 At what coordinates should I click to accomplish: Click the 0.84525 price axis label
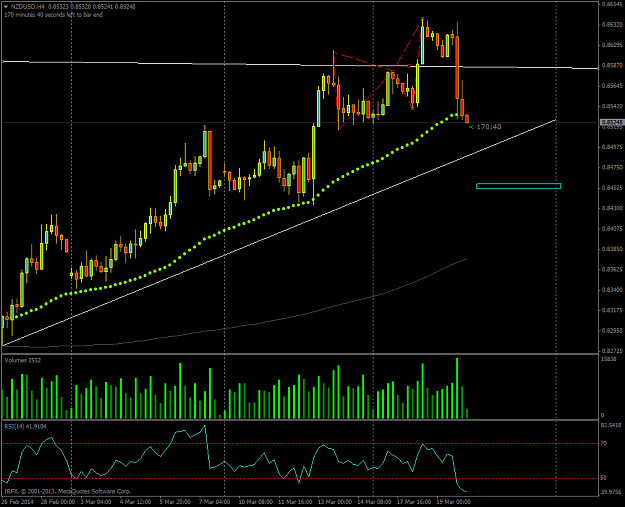click(x=612, y=187)
